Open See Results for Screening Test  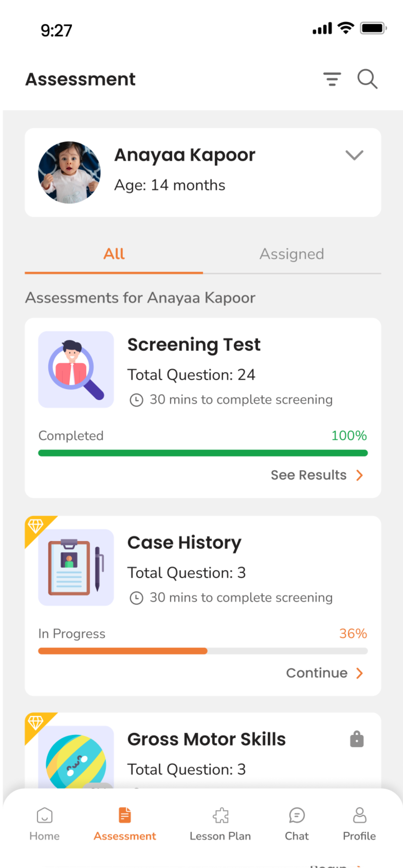click(x=308, y=475)
